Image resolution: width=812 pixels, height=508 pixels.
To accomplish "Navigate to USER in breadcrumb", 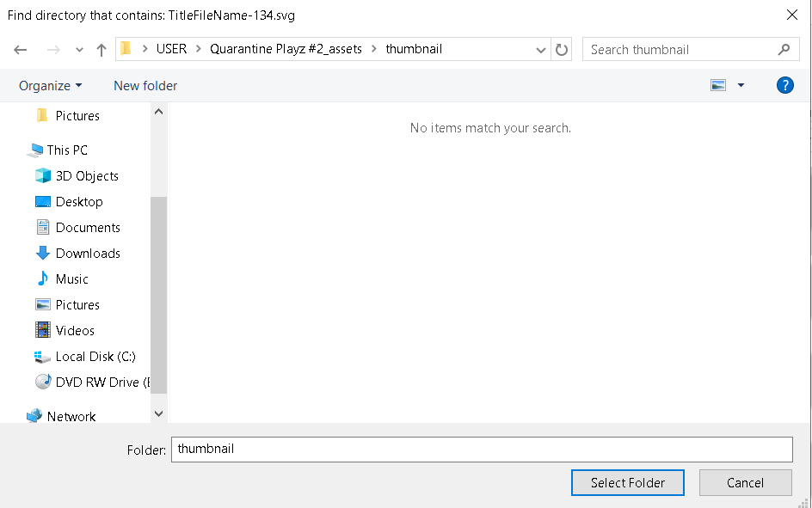I will [x=171, y=49].
